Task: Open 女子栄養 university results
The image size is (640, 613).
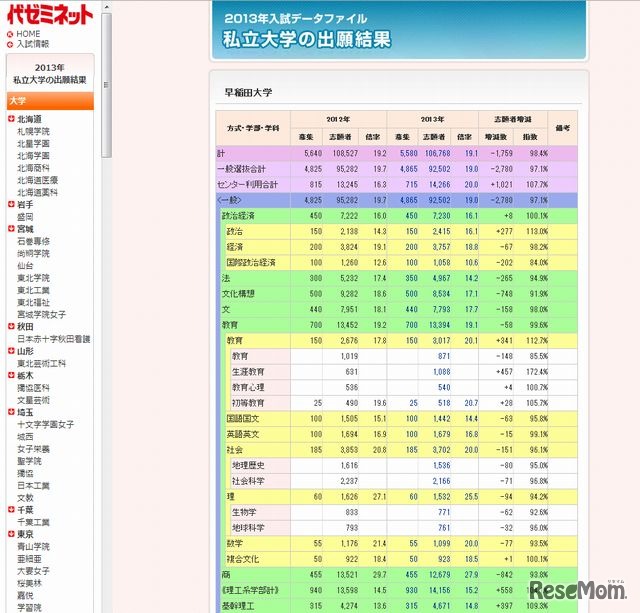Action: click(x=33, y=449)
